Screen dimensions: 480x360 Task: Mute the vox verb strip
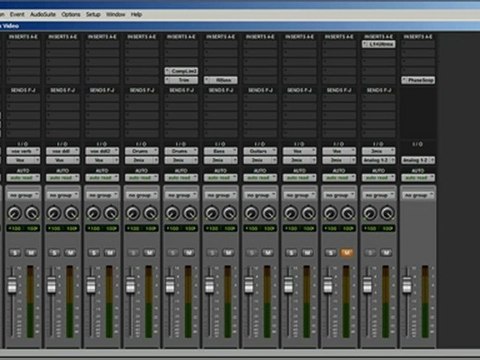pyautogui.click(x=31, y=253)
